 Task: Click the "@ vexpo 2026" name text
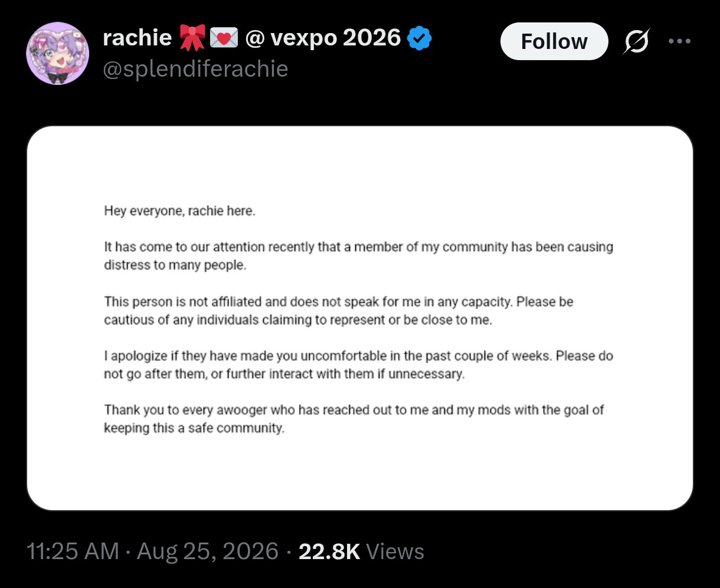coord(323,39)
